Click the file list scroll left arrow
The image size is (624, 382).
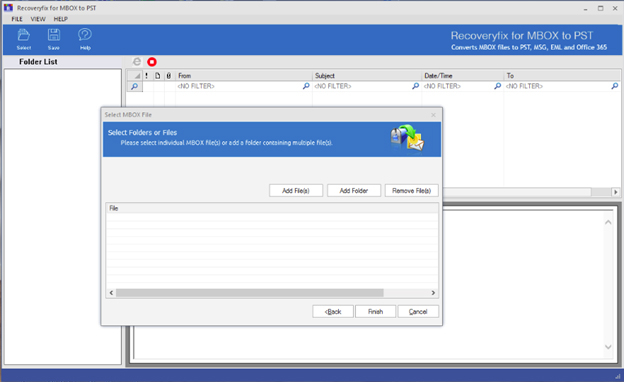pos(111,293)
